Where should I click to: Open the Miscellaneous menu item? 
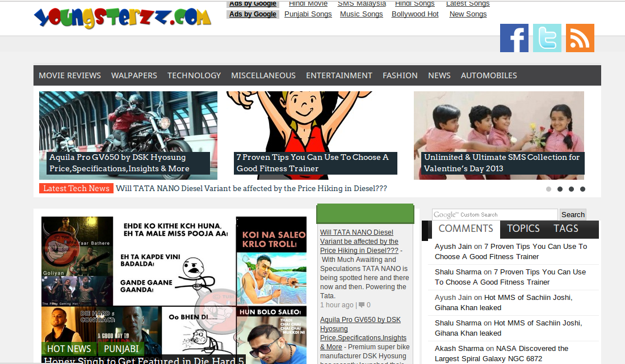tap(263, 75)
